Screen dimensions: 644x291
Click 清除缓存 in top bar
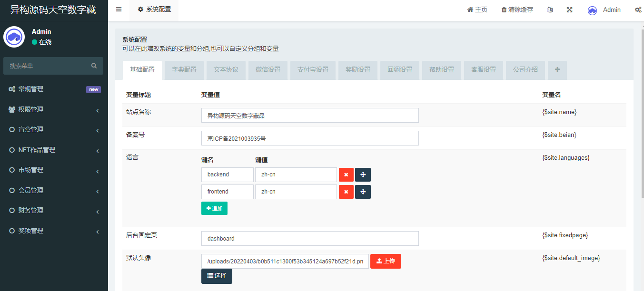click(517, 10)
